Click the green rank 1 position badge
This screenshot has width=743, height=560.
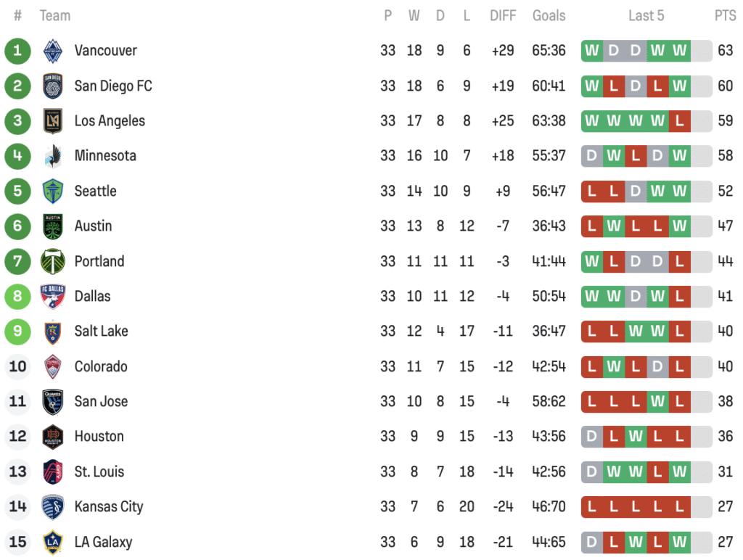click(17, 51)
